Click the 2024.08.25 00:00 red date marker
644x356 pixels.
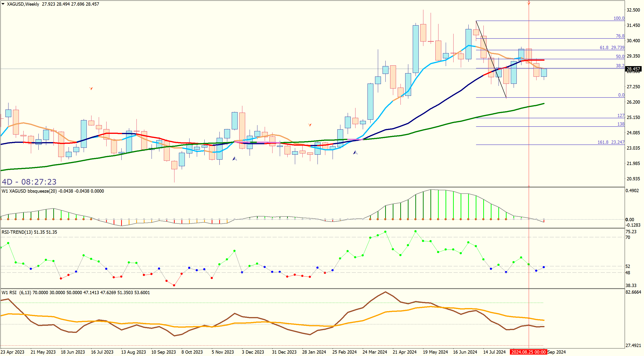pos(528,352)
